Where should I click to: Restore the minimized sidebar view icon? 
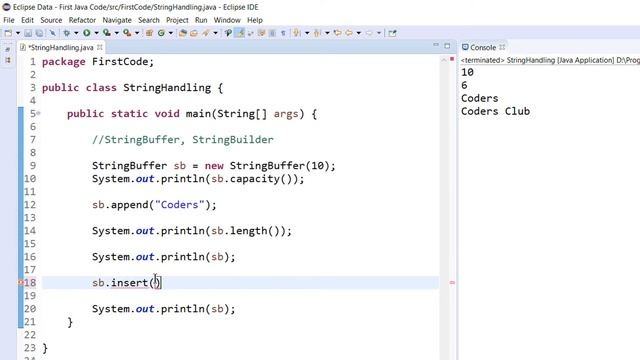[x=8, y=49]
